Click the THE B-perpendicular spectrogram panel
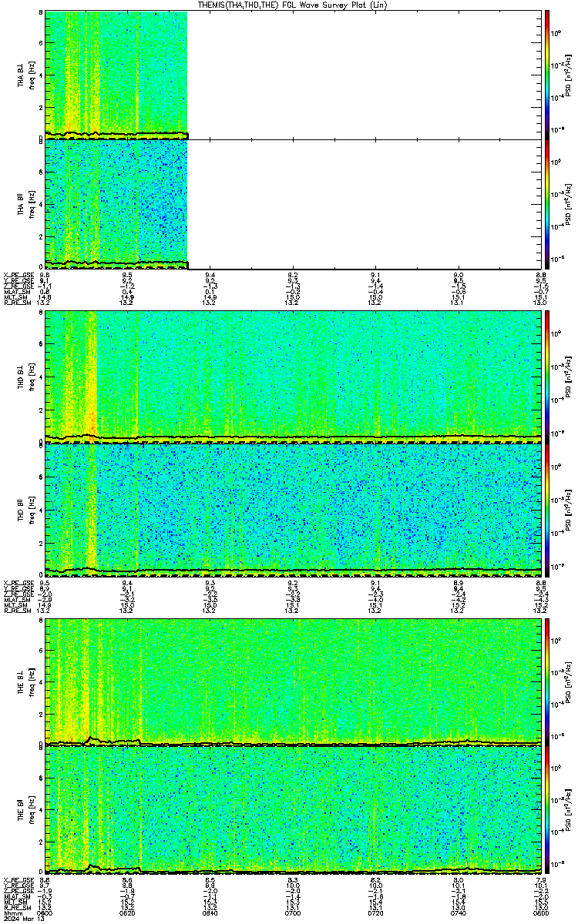Viewport: 578px width, 924px height. point(293,681)
